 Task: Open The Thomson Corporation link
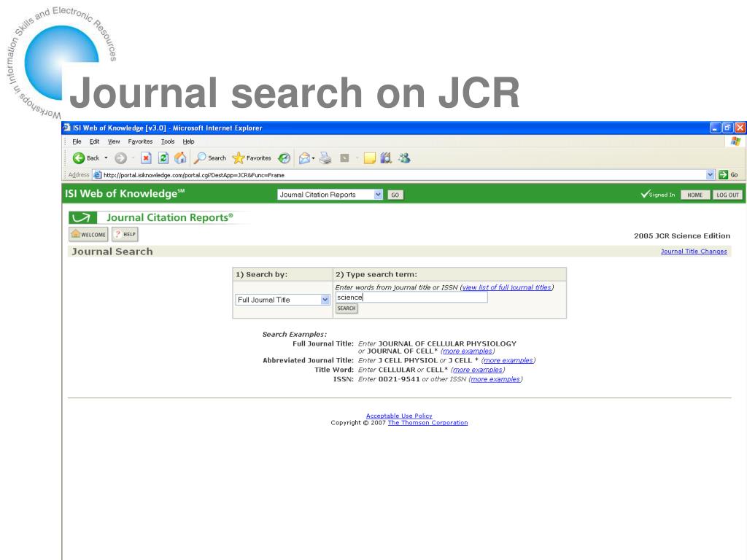tap(427, 423)
